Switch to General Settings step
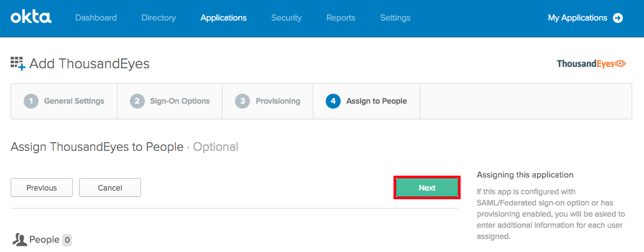The image size is (644, 252). (x=64, y=101)
